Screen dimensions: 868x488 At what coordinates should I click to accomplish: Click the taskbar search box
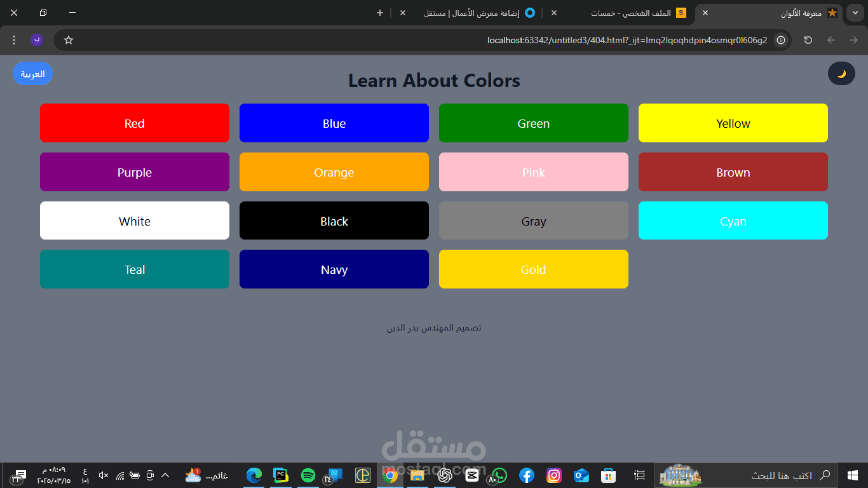pyautogui.click(x=745, y=475)
